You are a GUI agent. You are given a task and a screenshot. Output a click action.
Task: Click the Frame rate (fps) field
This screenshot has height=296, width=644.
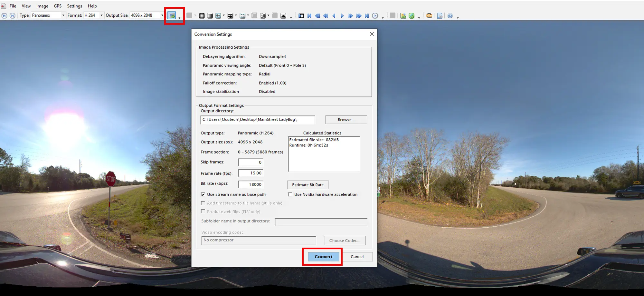[x=251, y=173]
